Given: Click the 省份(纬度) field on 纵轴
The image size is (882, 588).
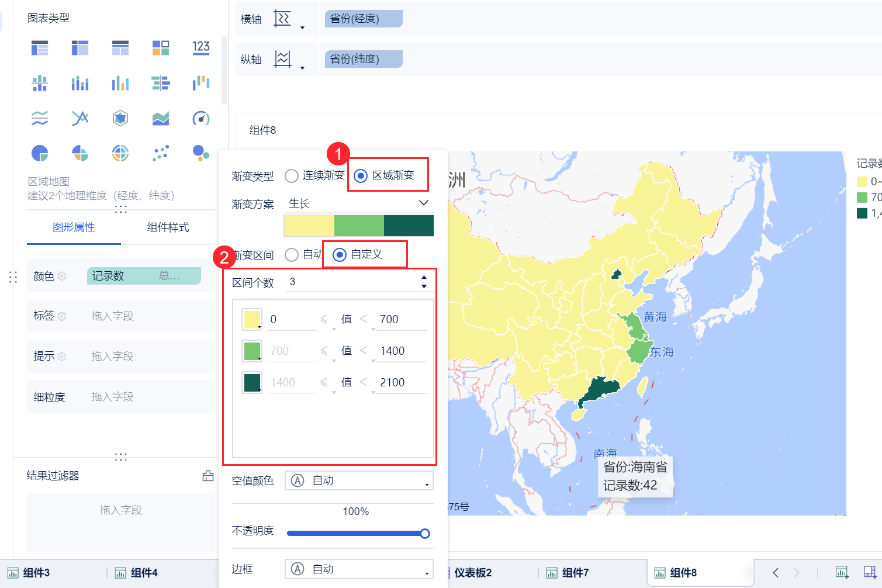Looking at the screenshot, I should pyautogui.click(x=364, y=58).
